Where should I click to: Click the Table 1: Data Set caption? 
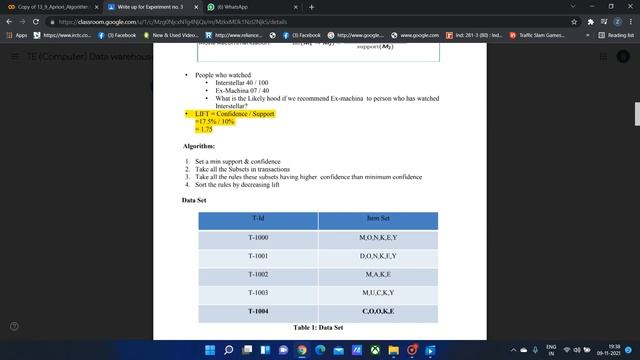(318, 327)
